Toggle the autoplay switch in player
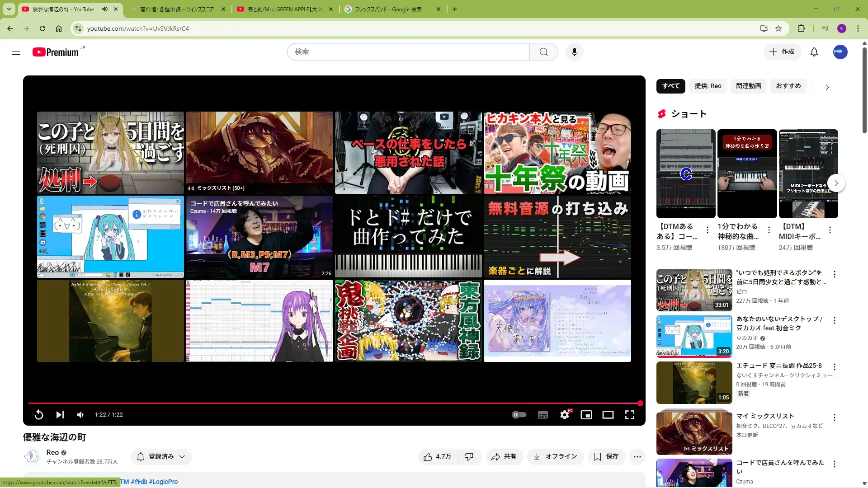 click(519, 415)
